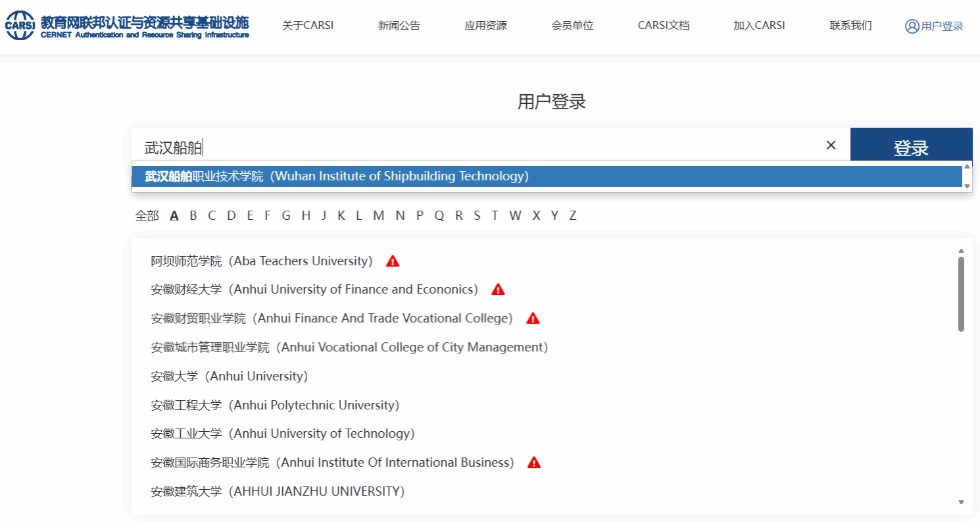980x522 pixels.
Task: Select Anhui University from the list
Action: (x=230, y=377)
